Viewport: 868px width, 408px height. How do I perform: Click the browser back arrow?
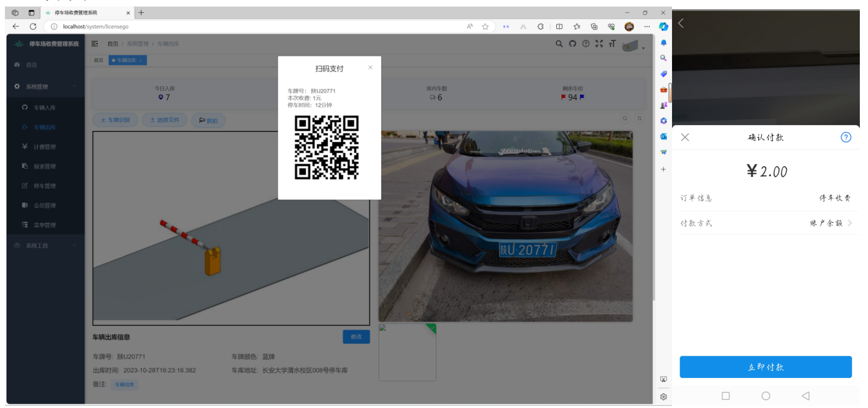pos(15,26)
